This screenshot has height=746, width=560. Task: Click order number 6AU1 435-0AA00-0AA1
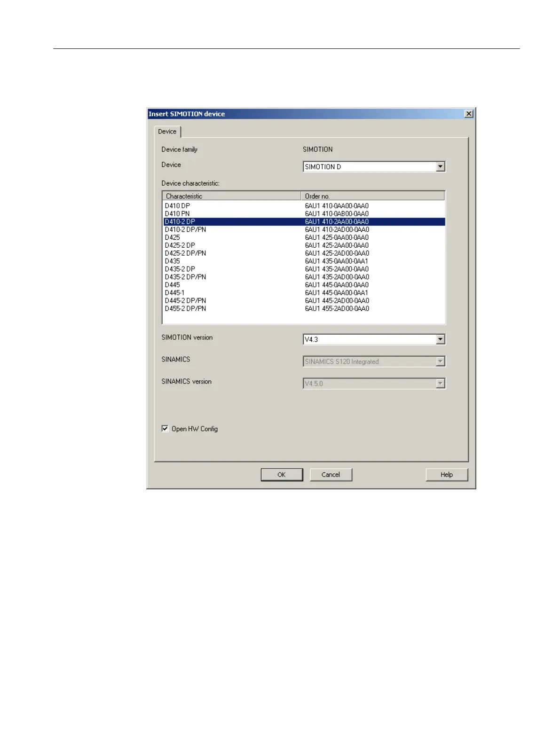(337, 261)
